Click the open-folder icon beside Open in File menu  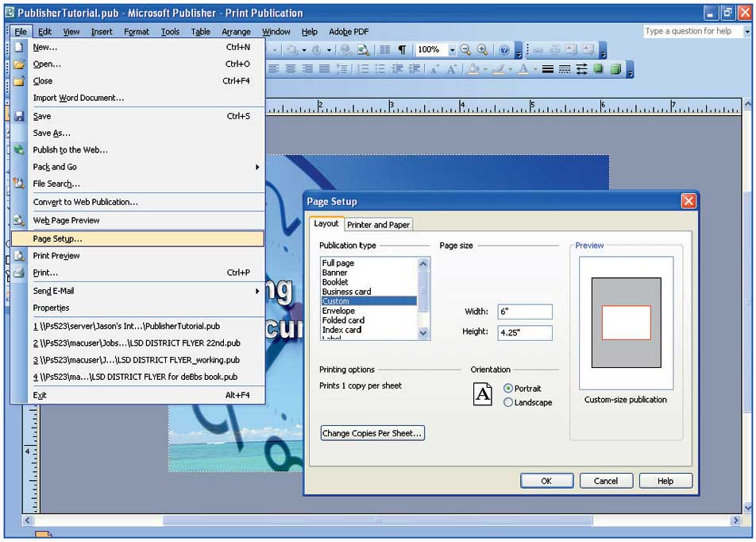click(19, 64)
